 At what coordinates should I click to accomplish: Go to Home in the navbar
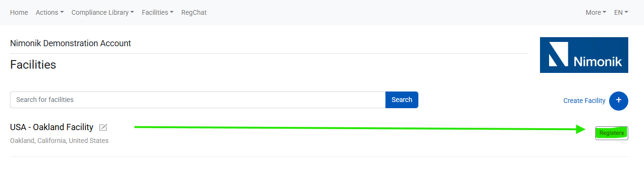(x=19, y=12)
